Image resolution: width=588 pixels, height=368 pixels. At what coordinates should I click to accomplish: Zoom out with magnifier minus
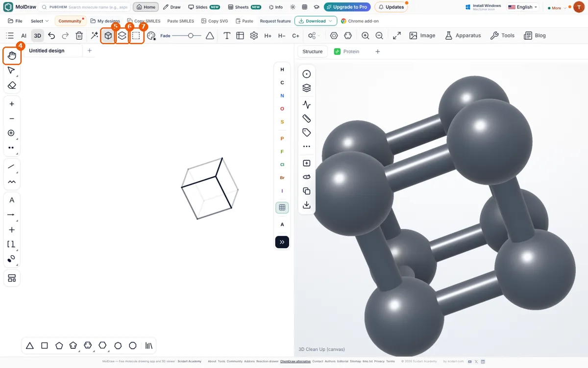tap(379, 35)
